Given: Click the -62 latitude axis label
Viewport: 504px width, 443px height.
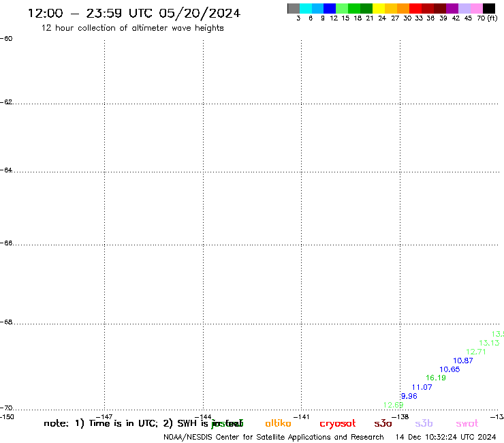Looking at the screenshot, I should coord(6,102).
